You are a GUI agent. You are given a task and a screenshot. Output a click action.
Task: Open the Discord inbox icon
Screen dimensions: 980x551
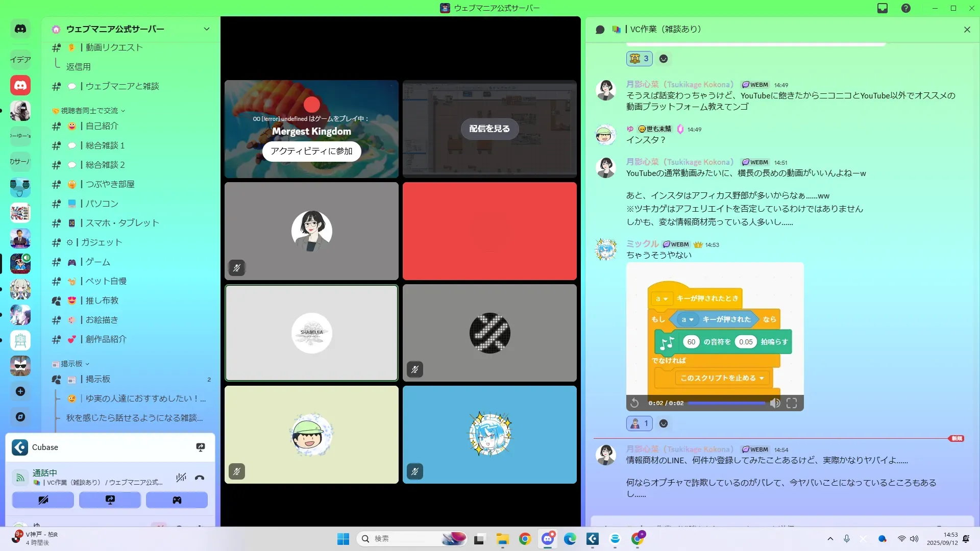[x=883, y=8]
